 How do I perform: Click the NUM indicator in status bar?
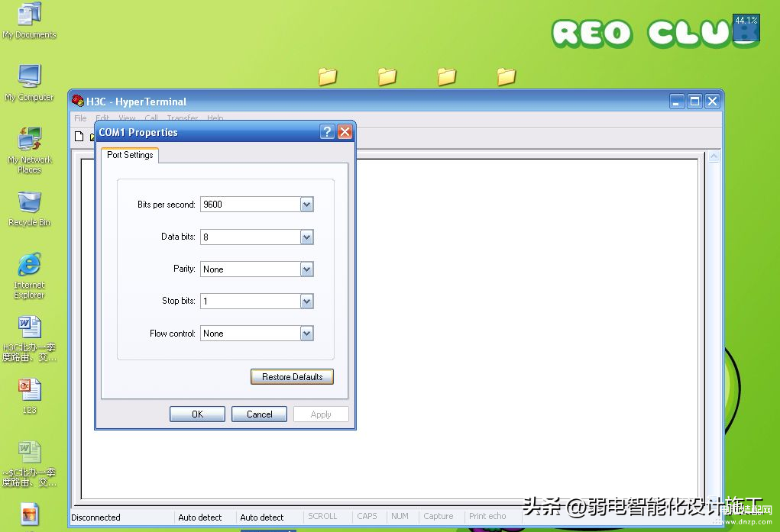(400, 516)
